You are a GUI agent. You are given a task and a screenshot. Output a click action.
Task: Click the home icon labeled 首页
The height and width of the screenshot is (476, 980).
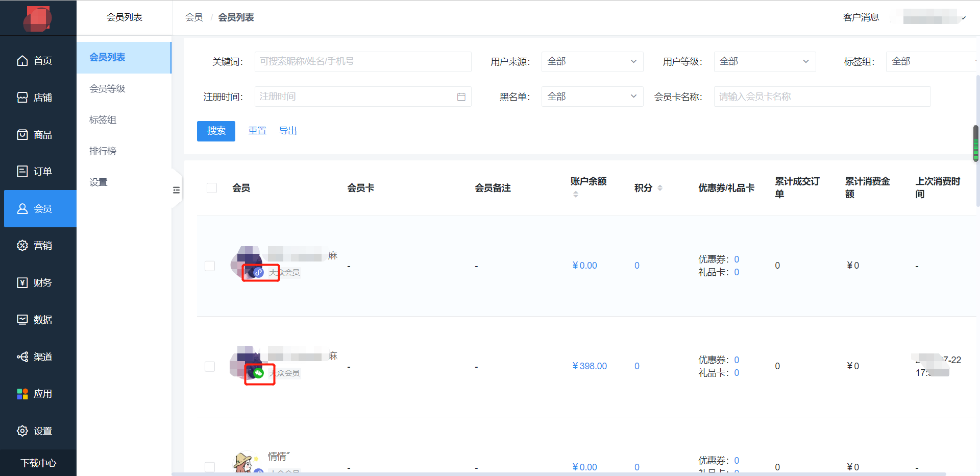pos(22,61)
